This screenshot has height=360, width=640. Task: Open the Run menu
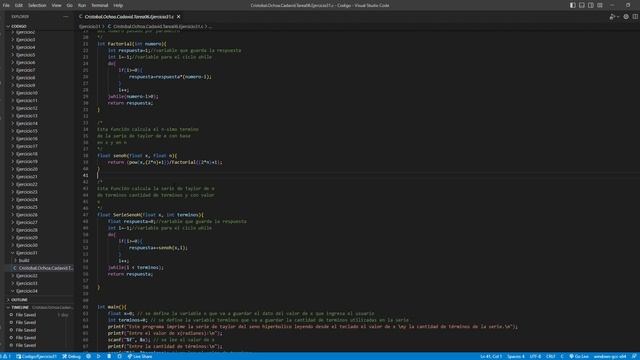coord(82,5)
